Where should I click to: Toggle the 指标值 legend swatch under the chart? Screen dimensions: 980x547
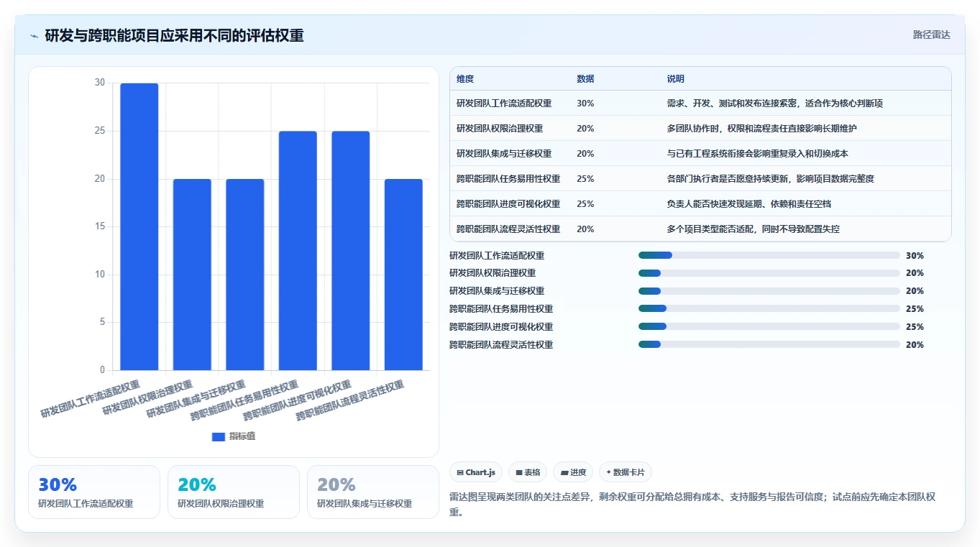tap(219, 437)
